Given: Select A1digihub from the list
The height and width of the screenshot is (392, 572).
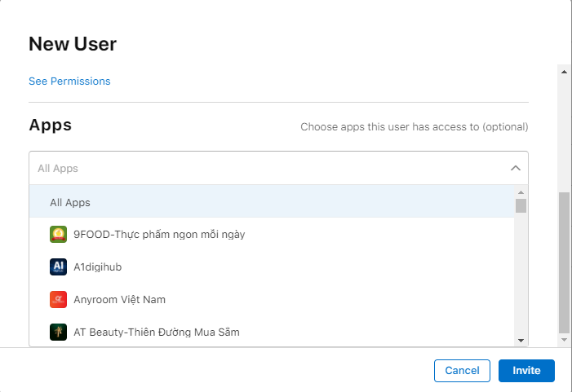Looking at the screenshot, I should pyautogui.click(x=97, y=267).
